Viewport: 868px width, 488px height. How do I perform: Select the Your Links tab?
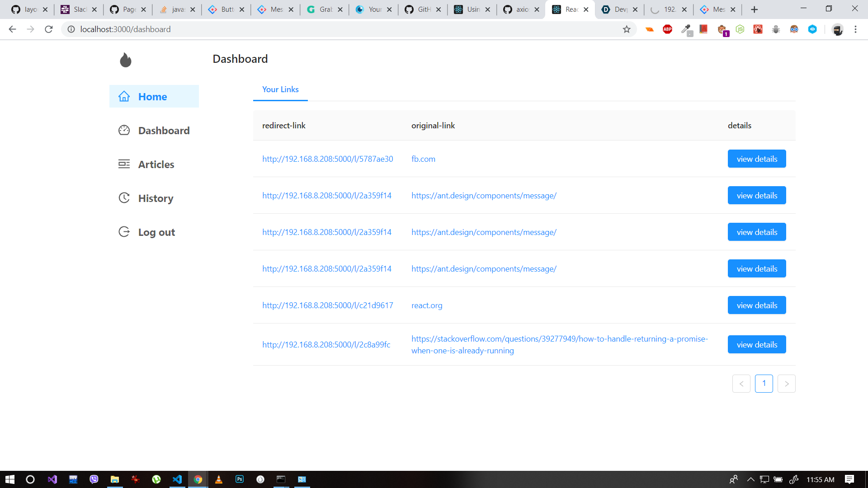click(280, 89)
